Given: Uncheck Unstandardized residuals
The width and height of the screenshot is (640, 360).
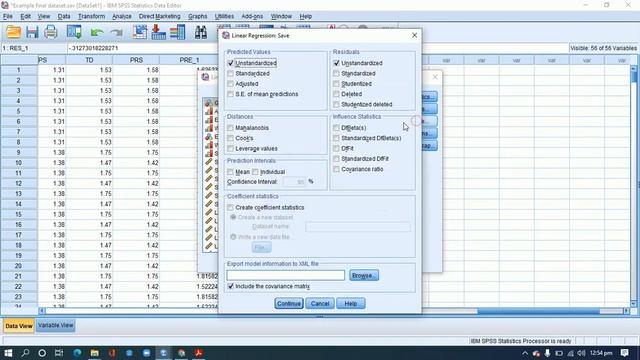Looking at the screenshot, I should [x=336, y=63].
